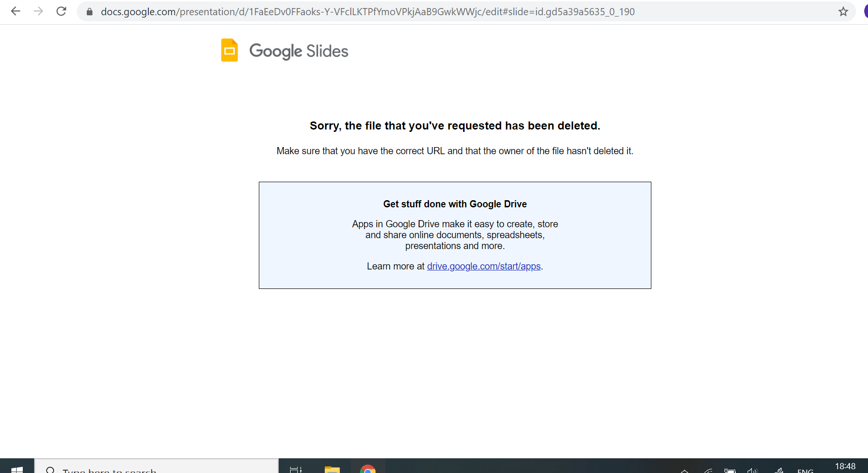
Task: Open the volume control in tray
Action: 752,470
